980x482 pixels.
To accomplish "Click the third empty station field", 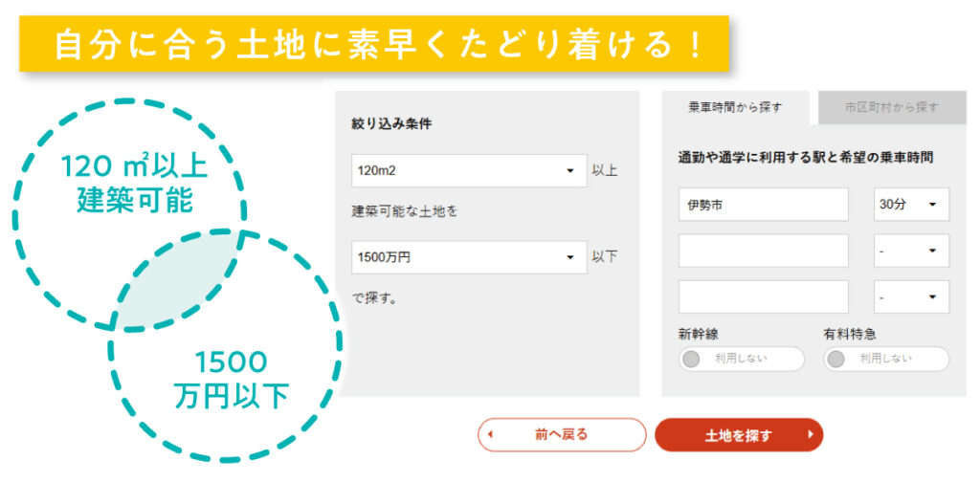I will point(763,297).
